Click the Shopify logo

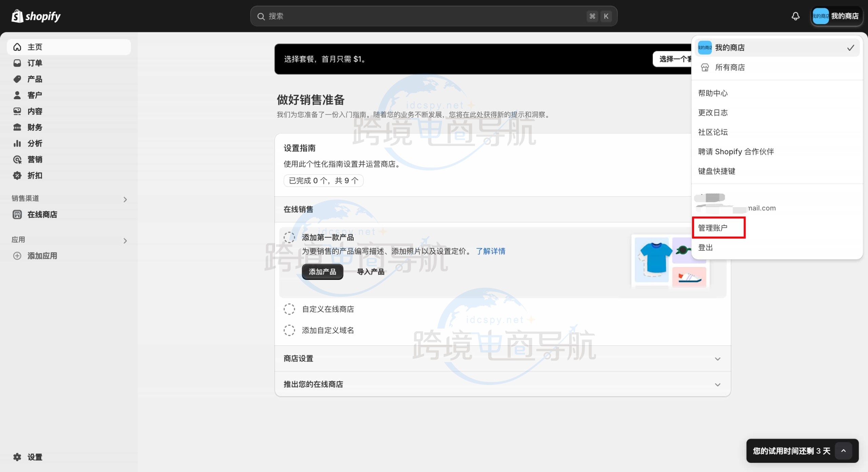click(36, 16)
